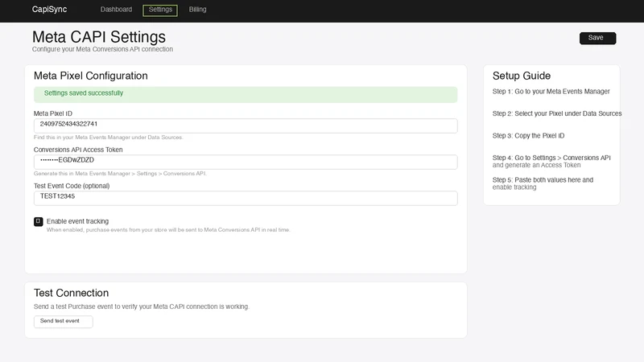644x362 pixels.
Task: Send test event to Meta
Action: tap(64, 321)
